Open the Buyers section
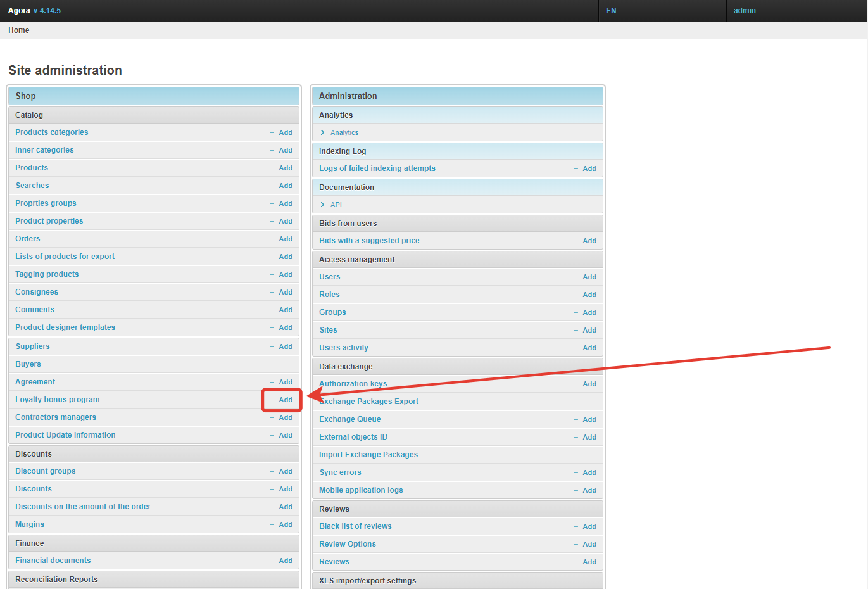Viewport: 868px width, 589px height. (28, 364)
